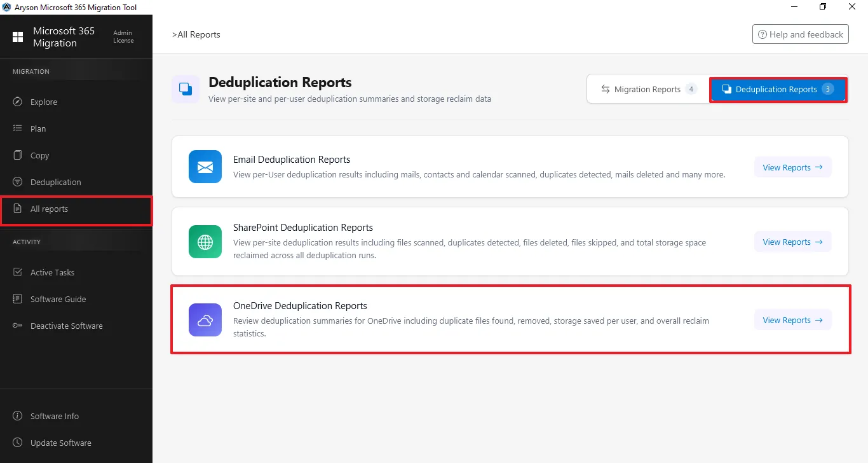The image size is (868, 463).
Task: Click the Plan list icon
Action: [x=18, y=128]
